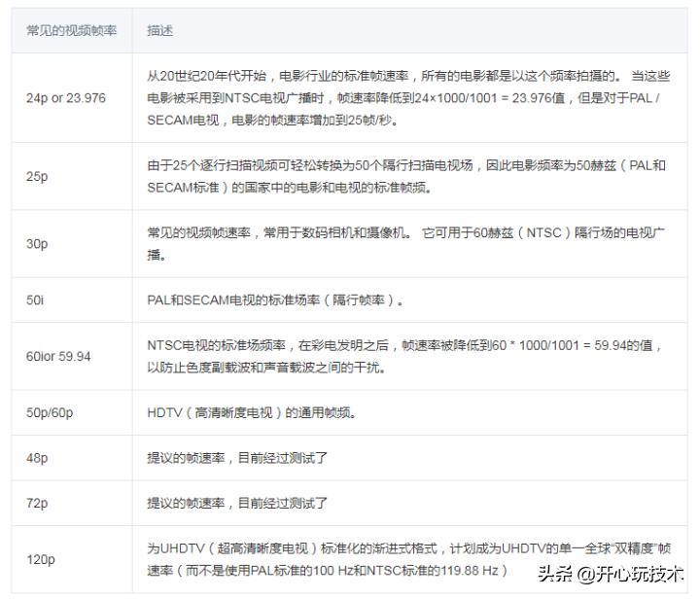This screenshot has width=700, height=599.
Task: Click the text HDTV(高清晰度电视)的通用帧频
Action: [252, 412]
